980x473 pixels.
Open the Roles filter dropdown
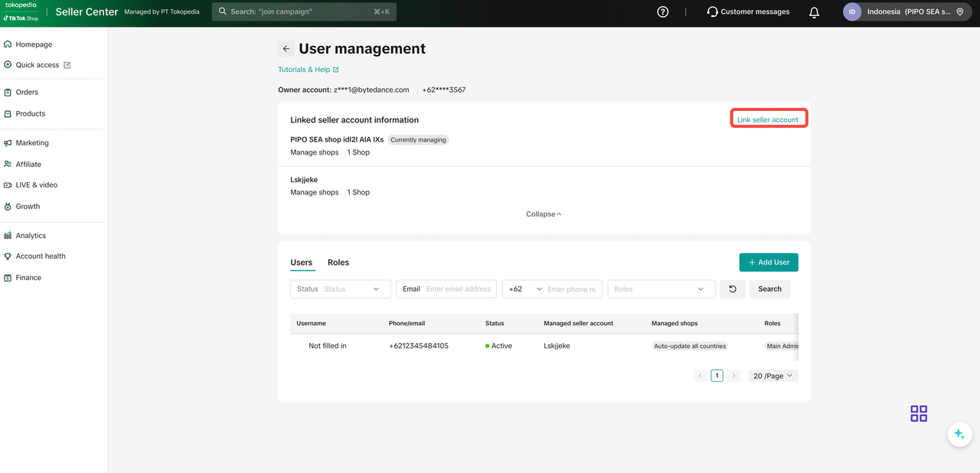[x=661, y=289]
